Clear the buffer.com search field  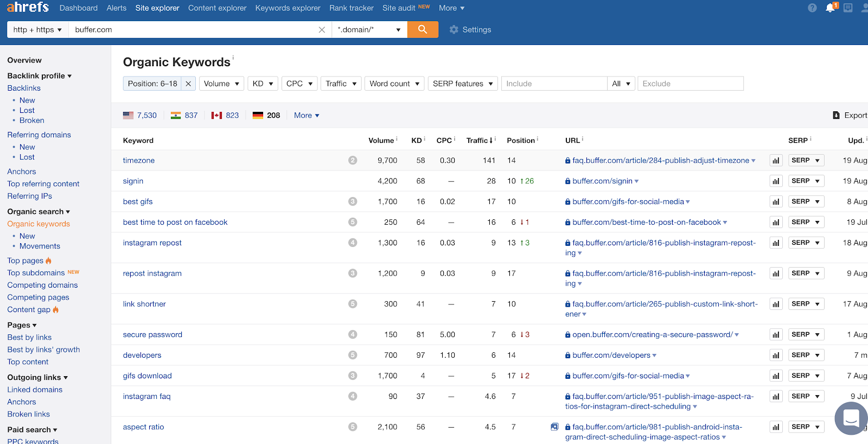pos(322,30)
